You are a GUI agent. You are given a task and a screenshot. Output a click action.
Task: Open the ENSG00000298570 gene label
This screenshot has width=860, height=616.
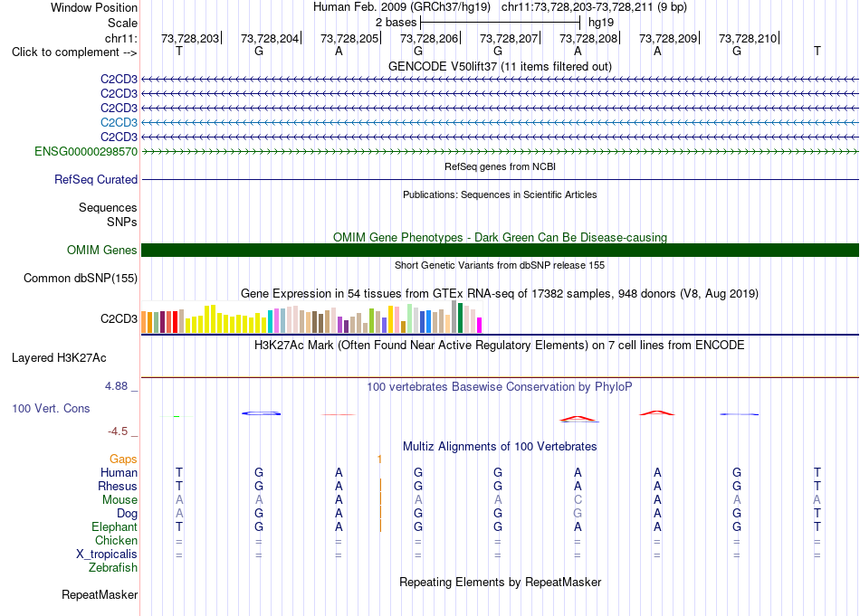(86, 151)
